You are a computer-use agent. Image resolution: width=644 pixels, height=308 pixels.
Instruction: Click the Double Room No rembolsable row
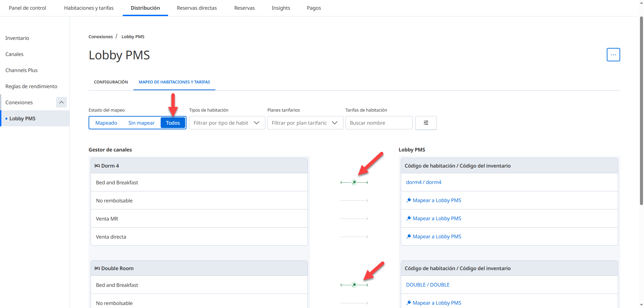[199, 302]
